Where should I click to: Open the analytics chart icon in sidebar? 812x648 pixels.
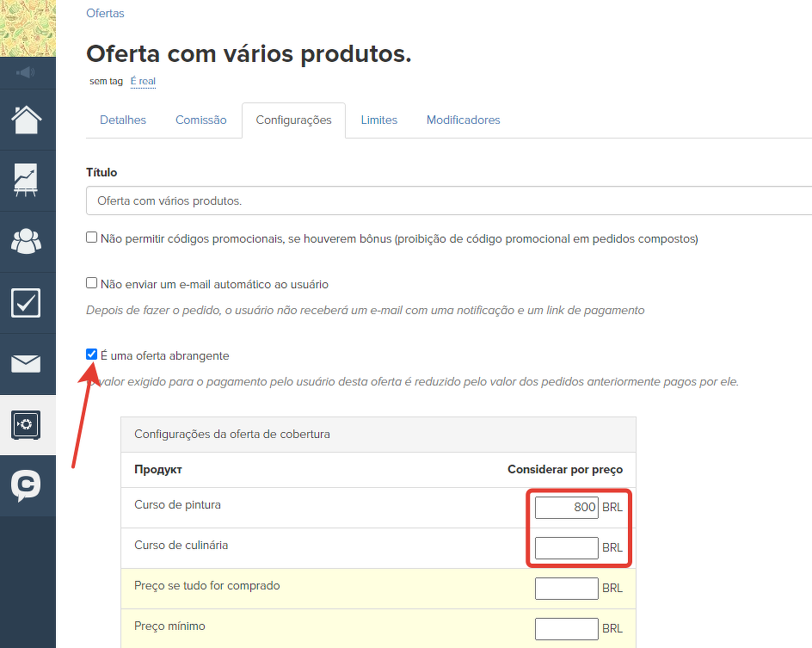27,181
